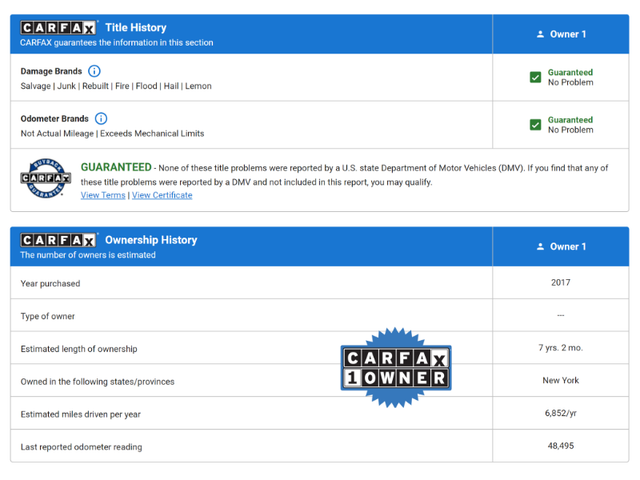Click 'Not Actual Mileage | Exceeds Mechanical Limits' text
Screen dimensions: 640x480
pos(112,133)
